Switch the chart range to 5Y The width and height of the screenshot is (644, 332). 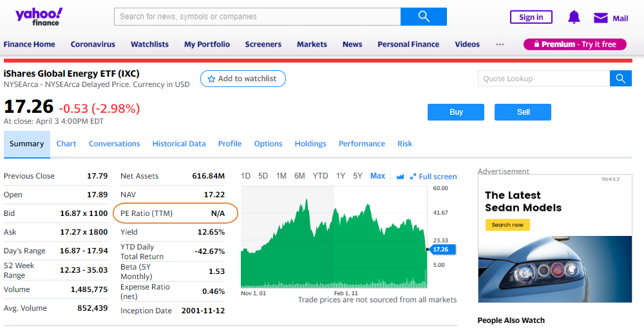tap(357, 176)
